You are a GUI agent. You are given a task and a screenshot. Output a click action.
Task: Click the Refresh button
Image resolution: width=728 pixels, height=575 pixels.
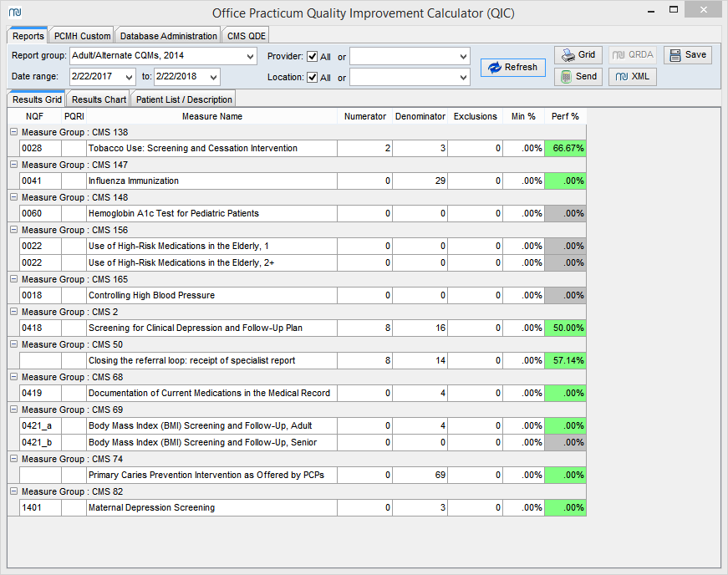click(512, 68)
